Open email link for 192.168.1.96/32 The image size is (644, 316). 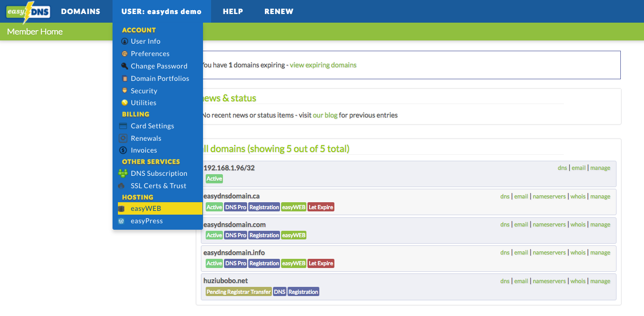tap(578, 168)
